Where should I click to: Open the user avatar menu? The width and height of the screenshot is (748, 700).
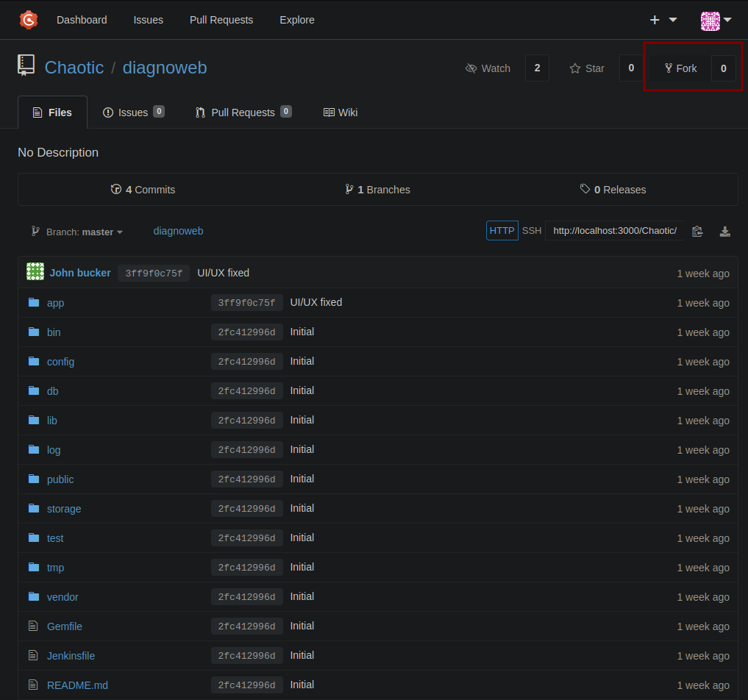(x=716, y=21)
